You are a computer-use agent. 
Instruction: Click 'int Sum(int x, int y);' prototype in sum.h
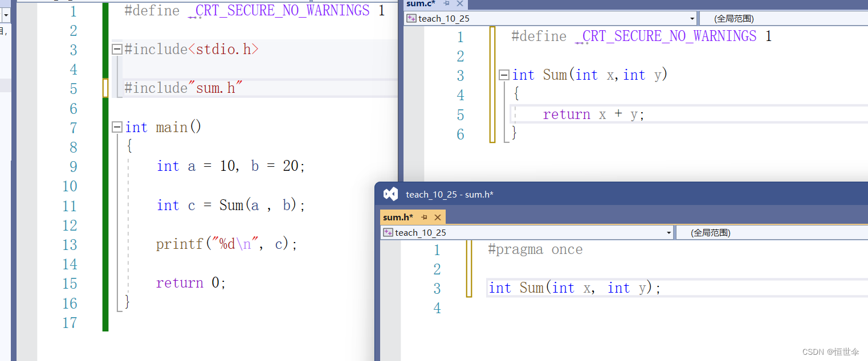tap(575, 288)
